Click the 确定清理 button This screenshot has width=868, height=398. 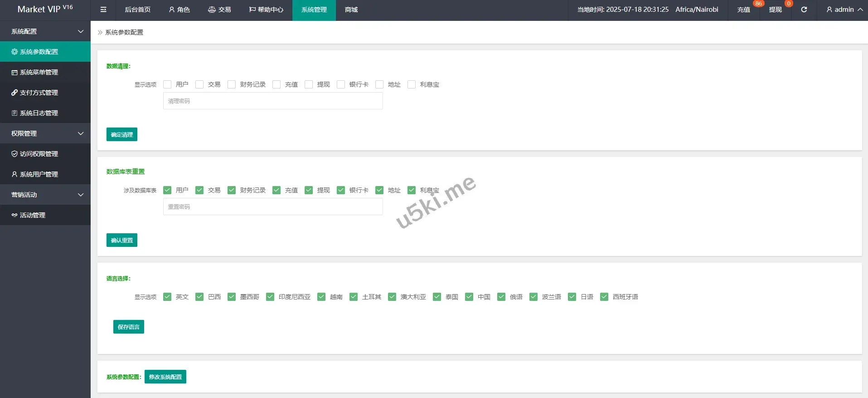click(x=121, y=134)
